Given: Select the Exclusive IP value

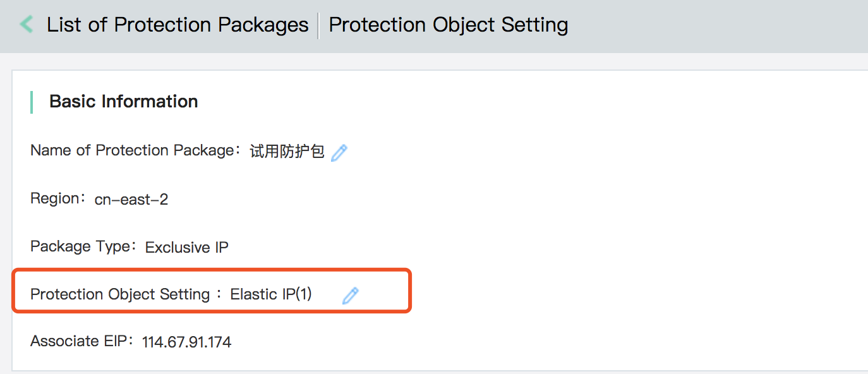Looking at the screenshot, I should tap(187, 248).
